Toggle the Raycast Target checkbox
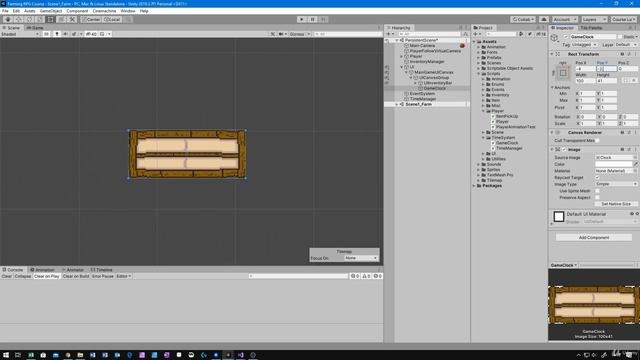 tap(597, 178)
